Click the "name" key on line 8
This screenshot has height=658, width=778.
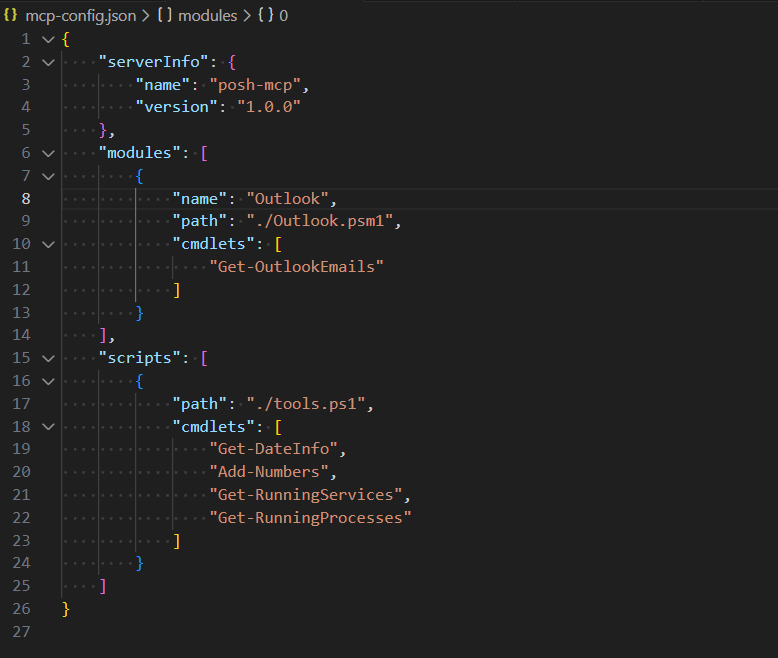point(199,198)
